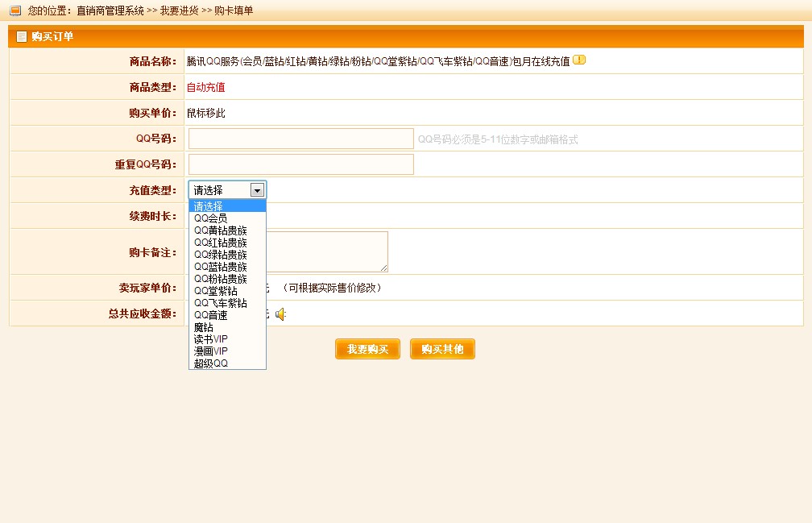Choose QQ黄钻贵族 from the list

(x=227, y=230)
